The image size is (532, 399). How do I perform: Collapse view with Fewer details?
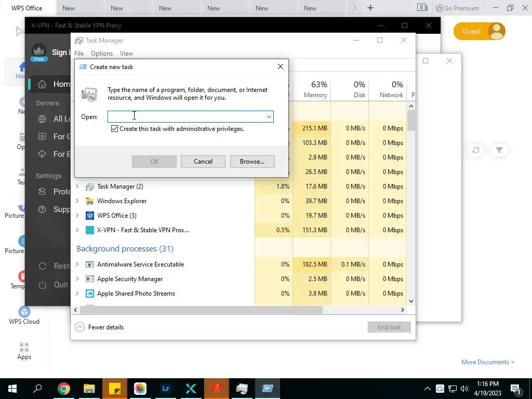[x=100, y=327]
